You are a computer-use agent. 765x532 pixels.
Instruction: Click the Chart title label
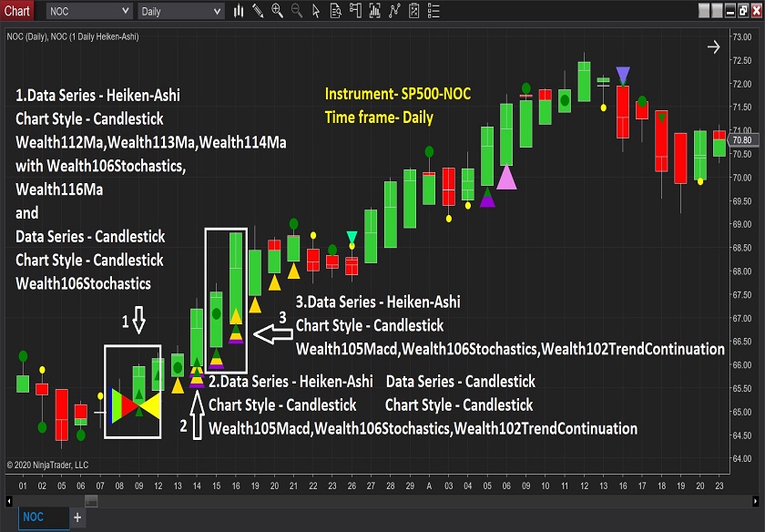[x=18, y=11]
